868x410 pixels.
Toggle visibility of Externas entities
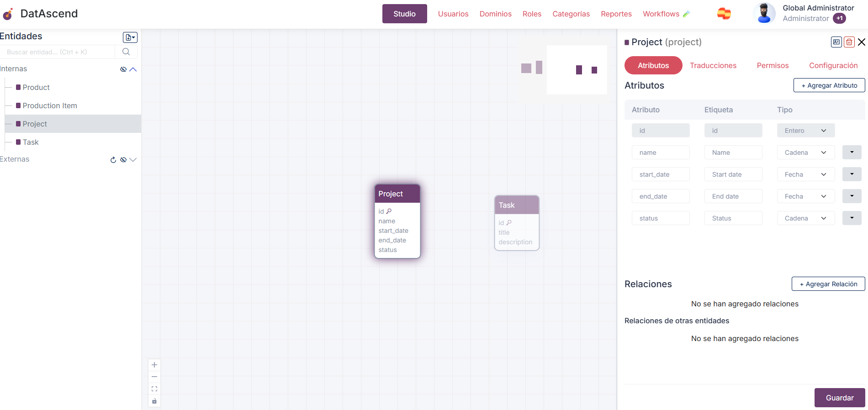coord(123,160)
